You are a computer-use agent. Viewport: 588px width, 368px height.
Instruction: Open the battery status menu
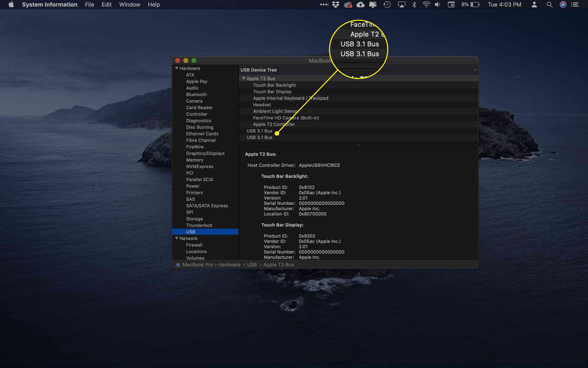(470, 5)
